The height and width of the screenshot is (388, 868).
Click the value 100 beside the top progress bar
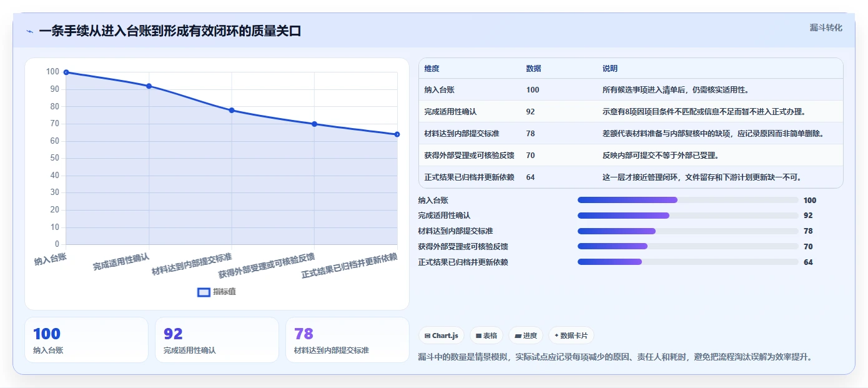(810, 201)
